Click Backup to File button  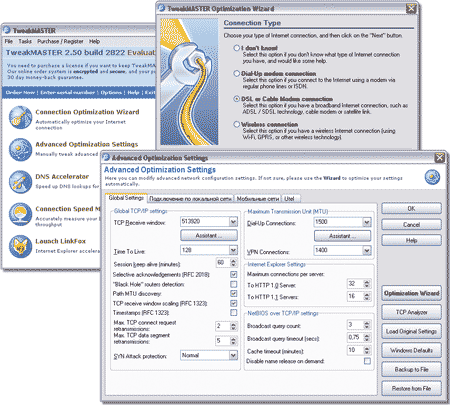pos(411,369)
